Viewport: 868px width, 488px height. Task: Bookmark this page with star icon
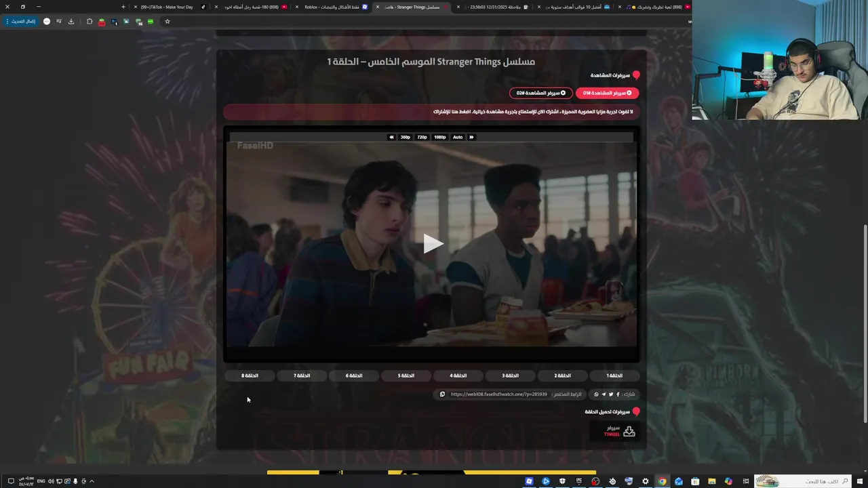[167, 21]
